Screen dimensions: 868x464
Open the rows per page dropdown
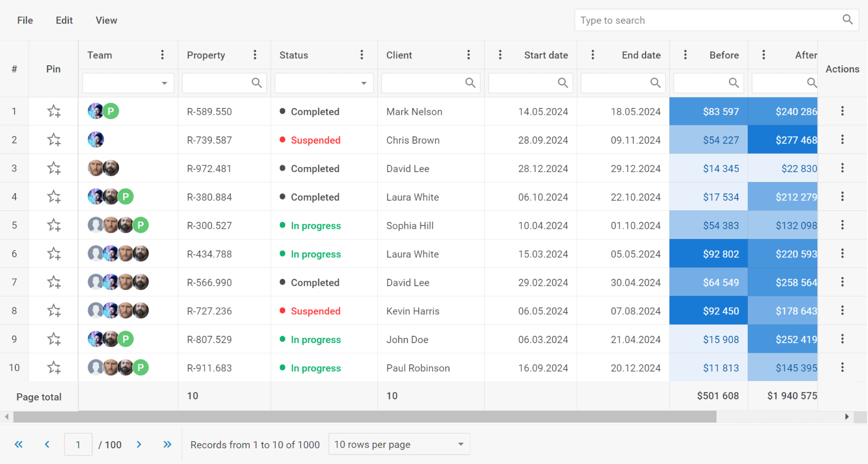pyautogui.click(x=399, y=444)
